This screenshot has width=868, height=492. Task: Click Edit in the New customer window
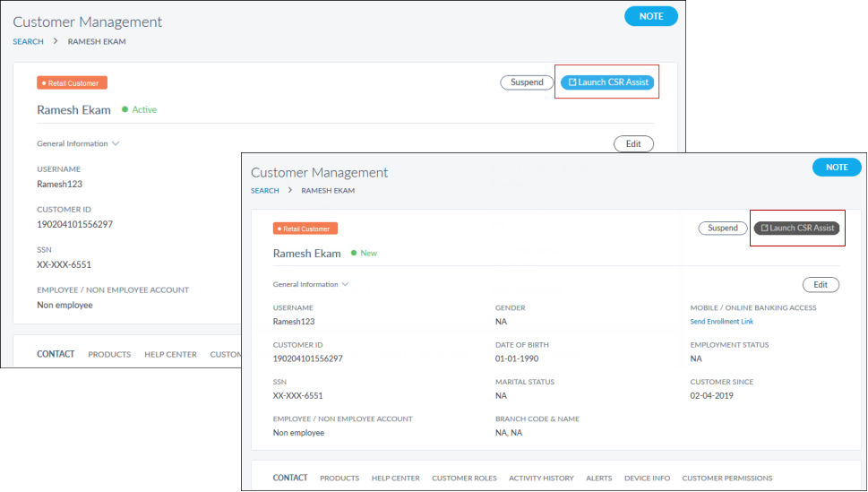[x=821, y=285]
